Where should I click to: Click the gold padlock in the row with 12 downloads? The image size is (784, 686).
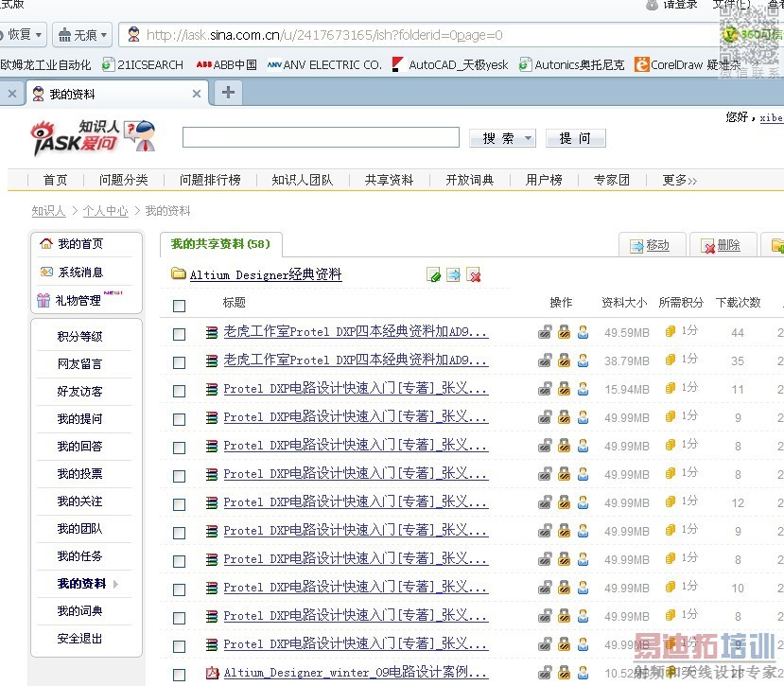tap(564, 502)
